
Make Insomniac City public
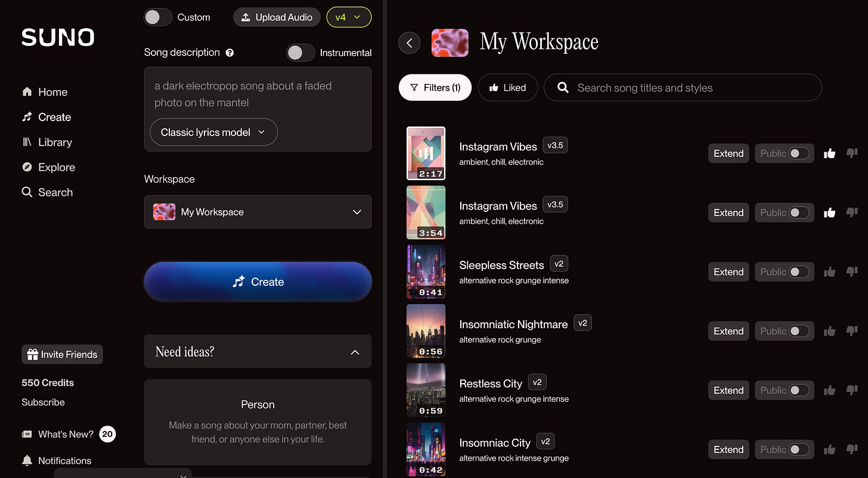(799, 449)
